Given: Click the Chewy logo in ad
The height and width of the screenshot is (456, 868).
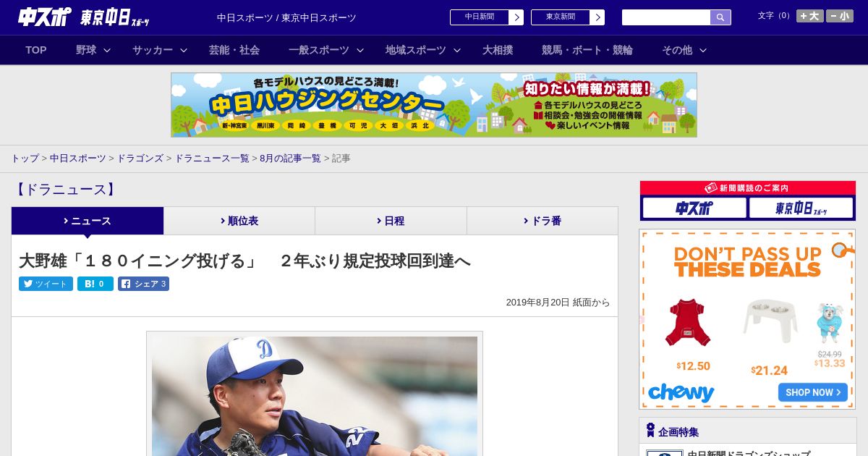Looking at the screenshot, I should [681, 392].
